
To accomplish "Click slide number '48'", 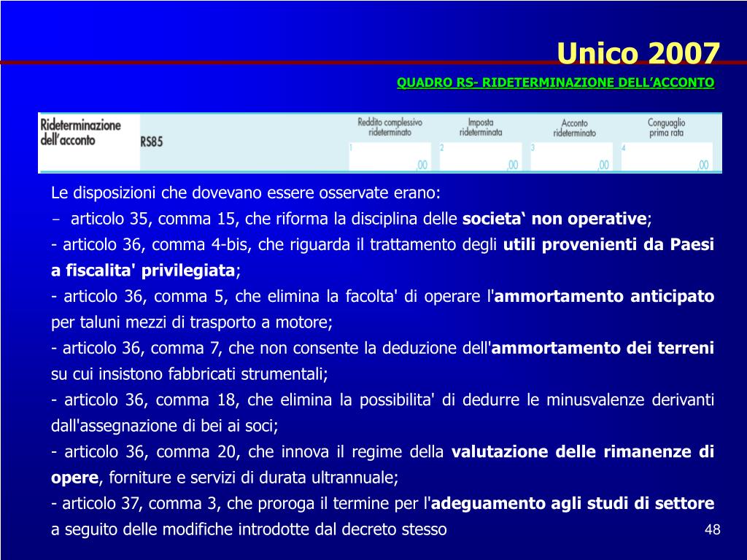I will coord(712,529).
